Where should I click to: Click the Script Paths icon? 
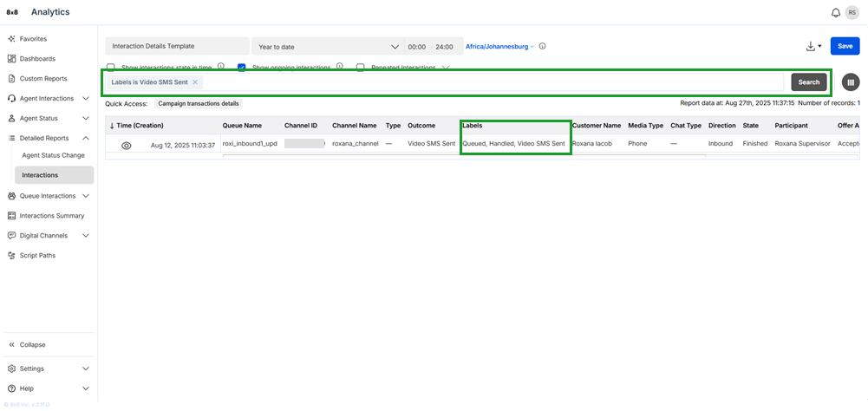(11, 256)
